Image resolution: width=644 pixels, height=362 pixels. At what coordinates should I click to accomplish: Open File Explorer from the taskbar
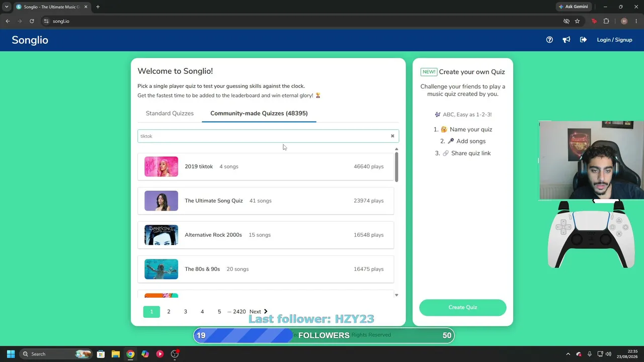pos(115,354)
